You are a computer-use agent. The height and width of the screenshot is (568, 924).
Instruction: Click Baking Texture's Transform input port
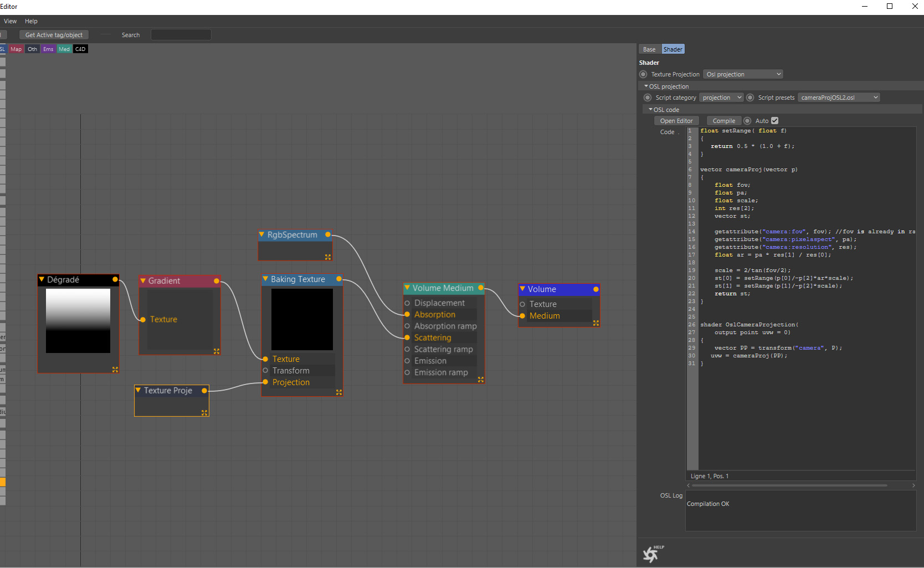(265, 371)
